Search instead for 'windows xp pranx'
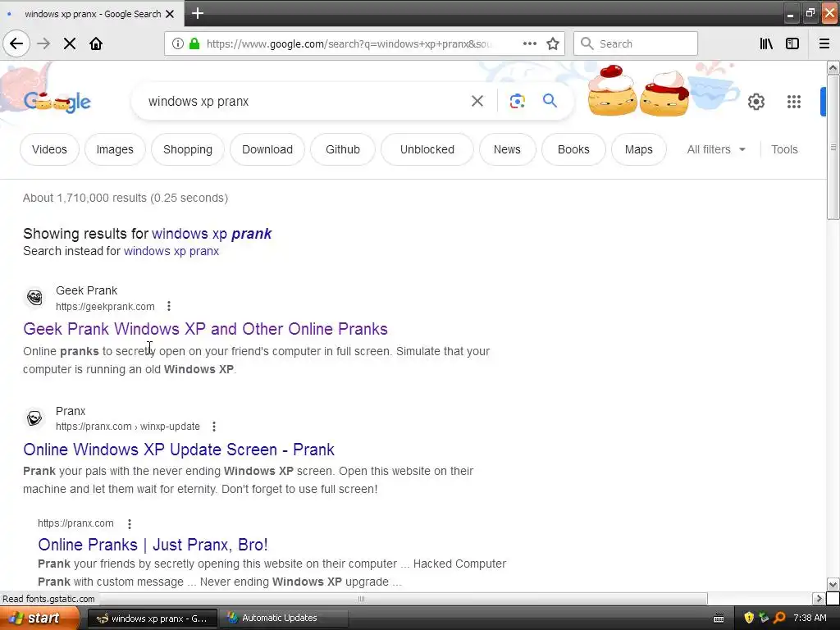The height and width of the screenshot is (630, 840). pos(171,251)
